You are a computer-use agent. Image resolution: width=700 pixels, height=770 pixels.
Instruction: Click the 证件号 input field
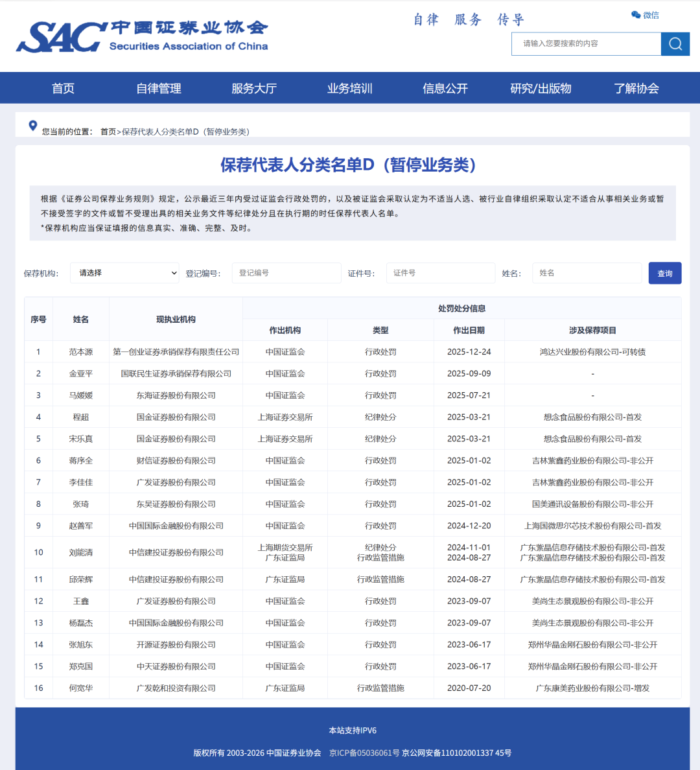(441, 273)
